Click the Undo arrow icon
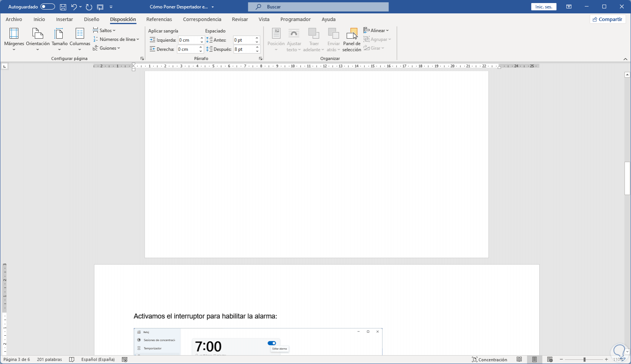 coord(74,7)
